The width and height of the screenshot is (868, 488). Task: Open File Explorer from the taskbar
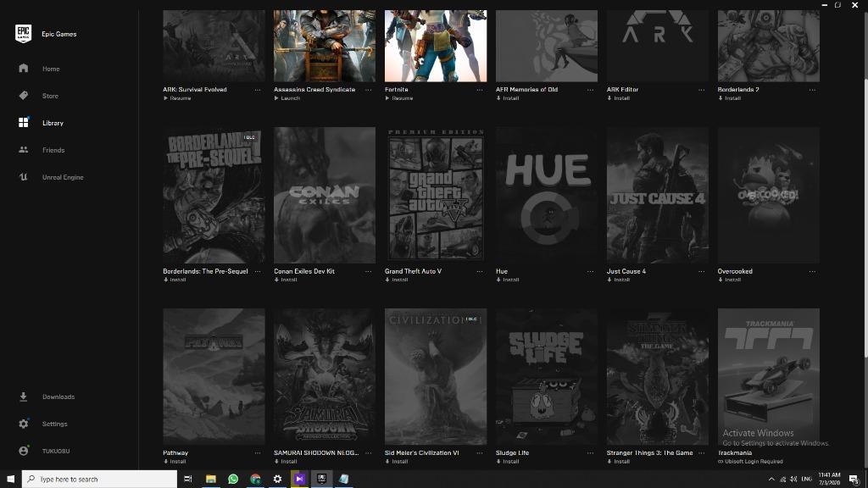pyautogui.click(x=211, y=480)
